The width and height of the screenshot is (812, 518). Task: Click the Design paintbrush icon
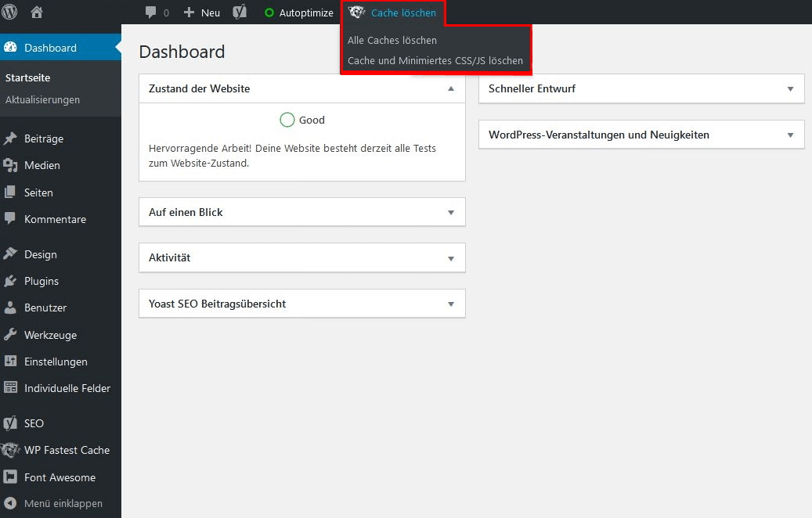click(10, 254)
